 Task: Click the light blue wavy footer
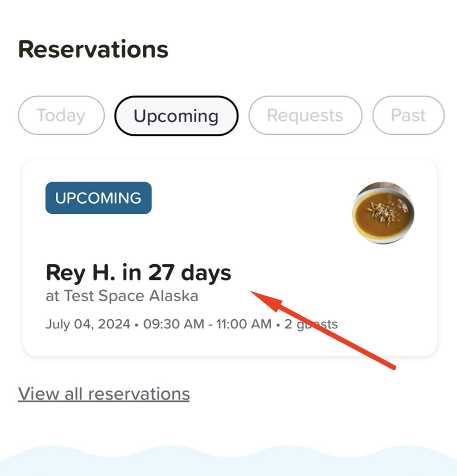click(228, 462)
